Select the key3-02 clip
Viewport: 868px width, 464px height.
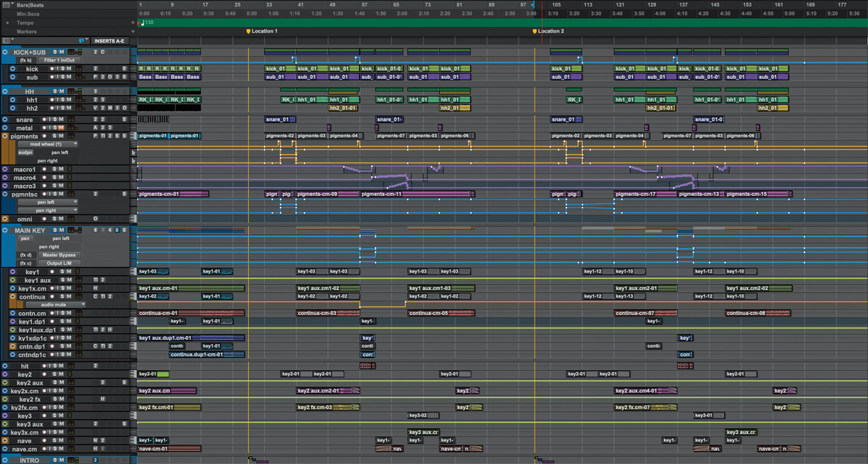click(x=423, y=416)
